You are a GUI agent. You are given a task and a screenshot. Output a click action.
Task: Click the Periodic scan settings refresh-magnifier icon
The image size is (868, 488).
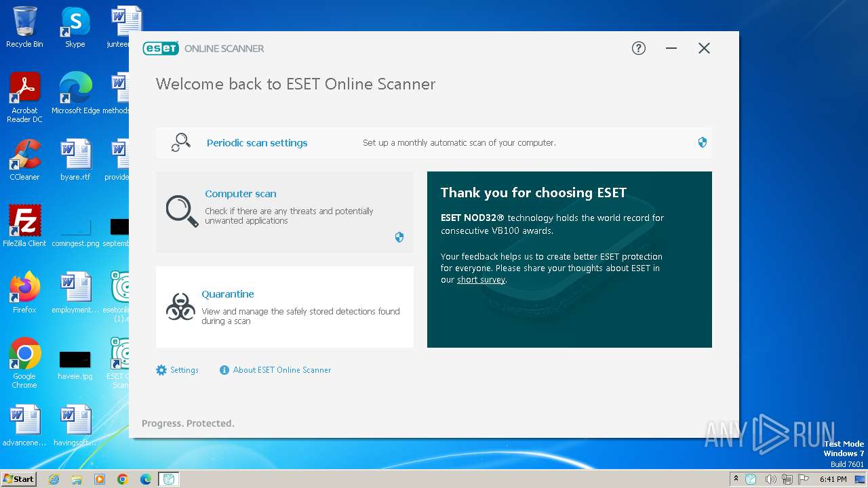tap(180, 142)
